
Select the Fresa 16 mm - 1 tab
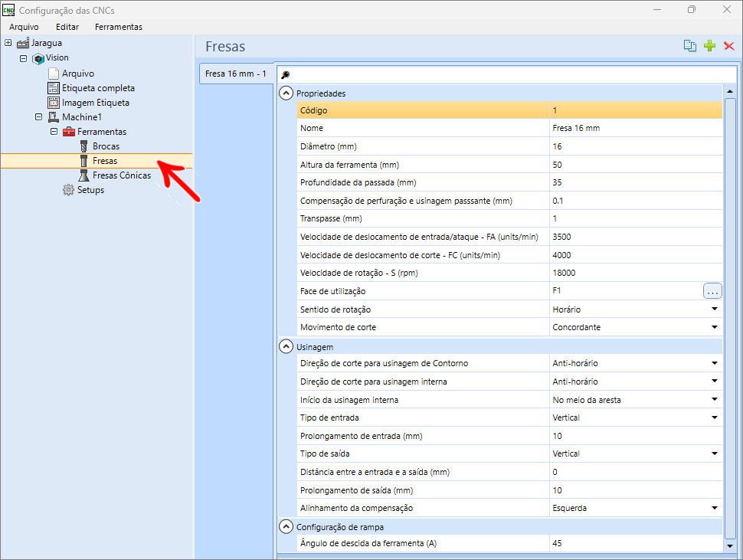[x=236, y=74]
